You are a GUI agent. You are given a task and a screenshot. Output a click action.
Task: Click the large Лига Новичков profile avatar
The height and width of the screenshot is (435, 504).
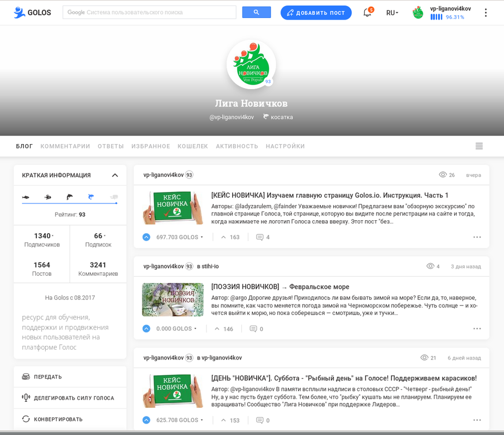251,64
